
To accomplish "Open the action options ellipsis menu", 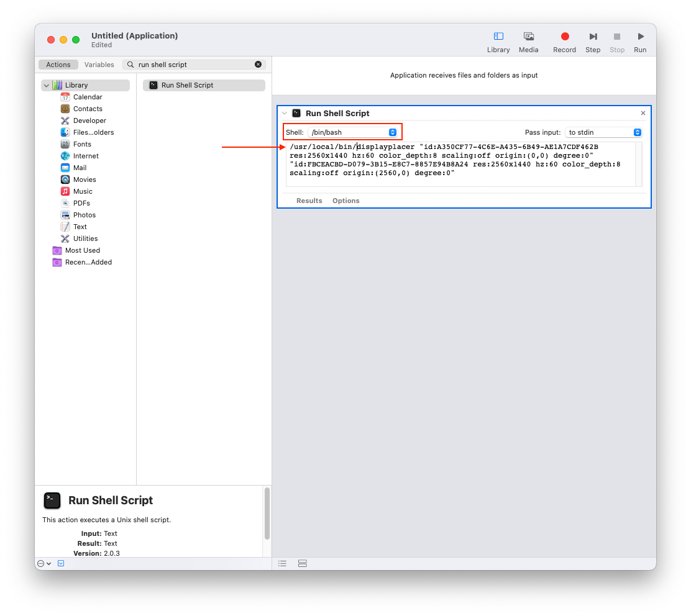I will (x=44, y=564).
